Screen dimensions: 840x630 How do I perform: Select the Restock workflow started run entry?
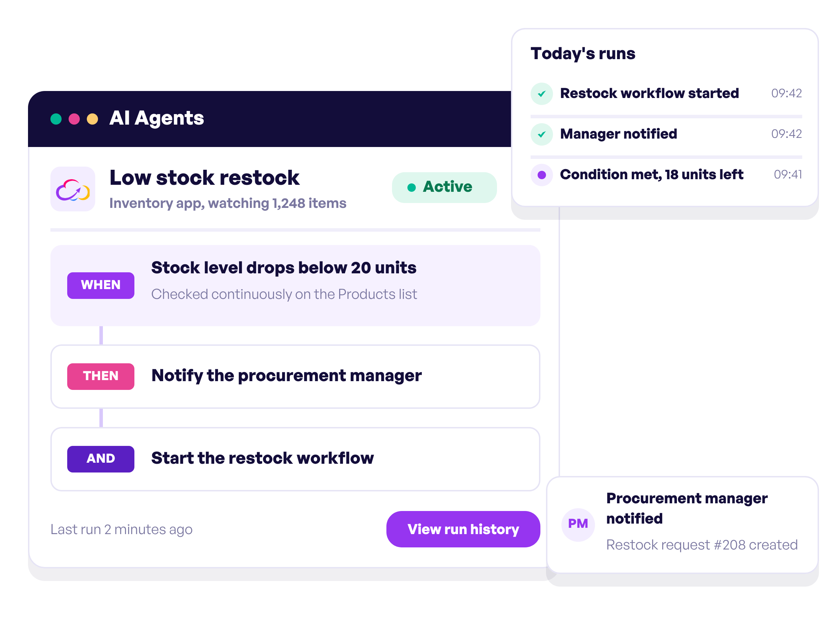point(666,93)
